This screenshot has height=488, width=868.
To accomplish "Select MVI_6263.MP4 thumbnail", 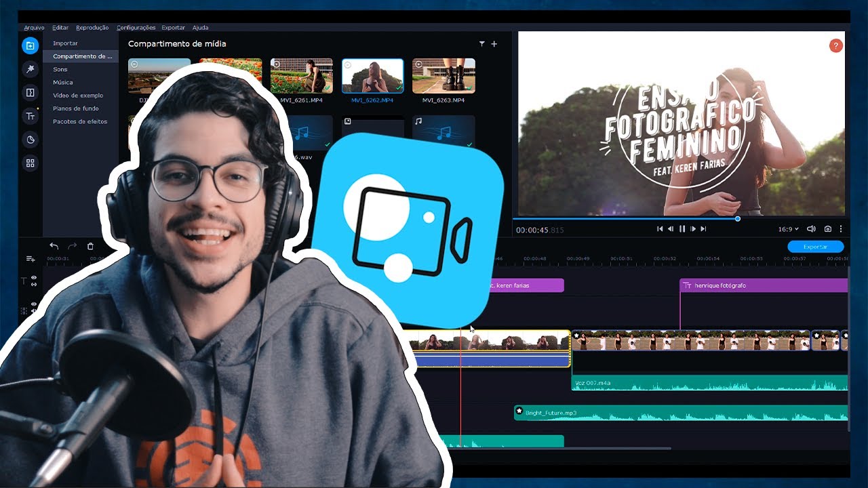I will [x=443, y=75].
